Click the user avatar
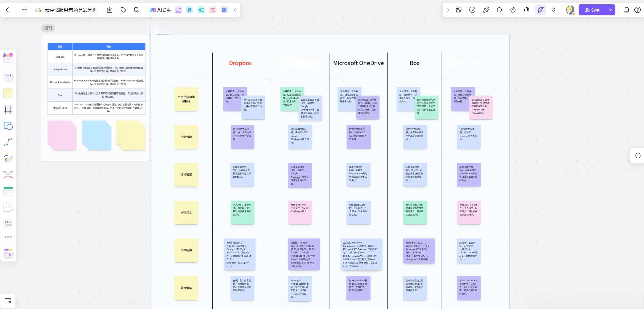This screenshot has width=644, height=309. click(570, 10)
